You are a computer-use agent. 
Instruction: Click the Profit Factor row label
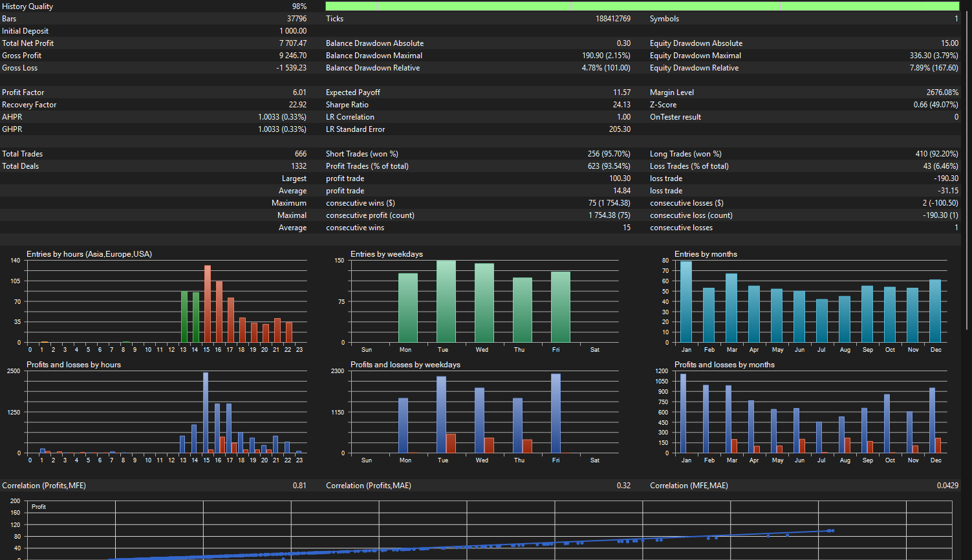(x=23, y=92)
